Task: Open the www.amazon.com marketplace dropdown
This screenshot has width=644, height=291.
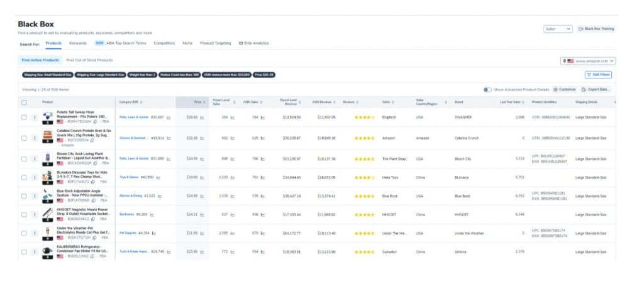Action: click(x=588, y=61)
